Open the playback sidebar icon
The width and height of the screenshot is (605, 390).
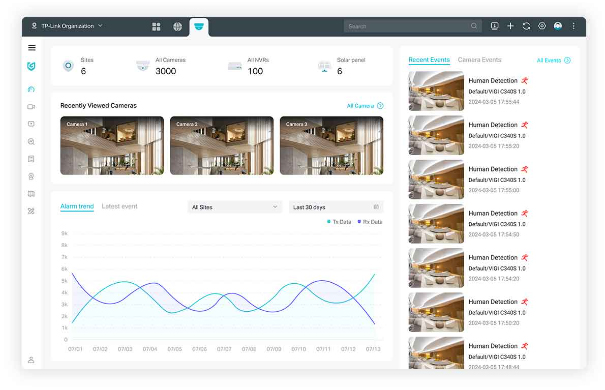coord(31,124)
